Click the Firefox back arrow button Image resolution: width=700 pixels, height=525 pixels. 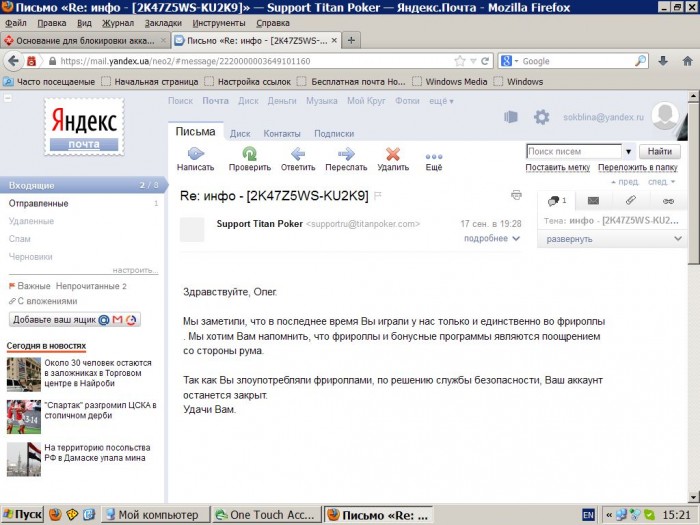point(14,61)
